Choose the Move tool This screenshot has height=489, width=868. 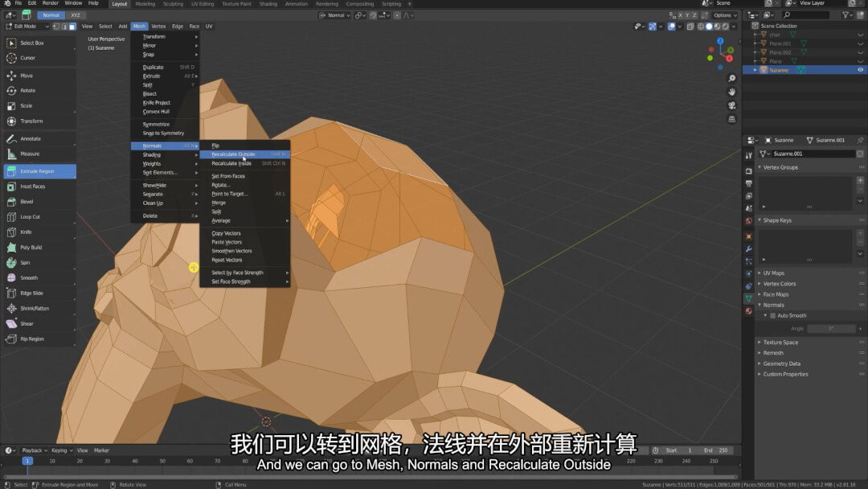coord(39,76)
